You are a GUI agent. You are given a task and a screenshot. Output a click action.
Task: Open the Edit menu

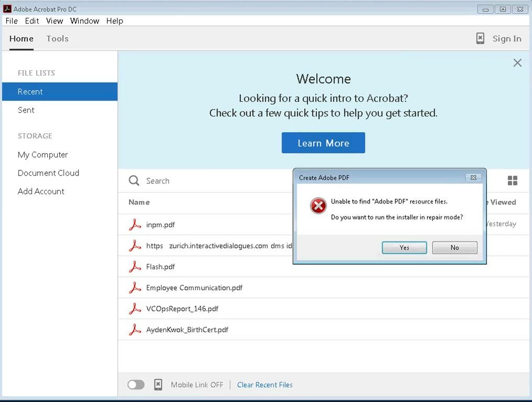pos(32,21)
